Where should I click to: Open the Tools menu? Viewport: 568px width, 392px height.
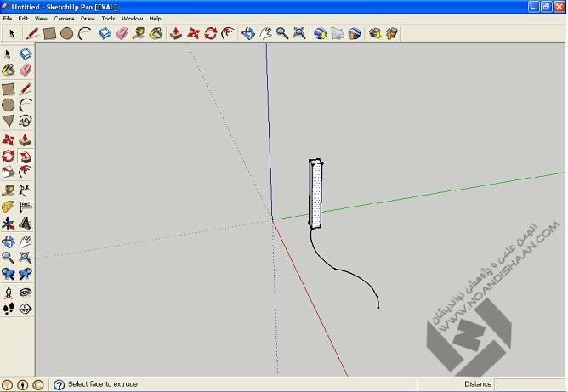coord(108,18)
